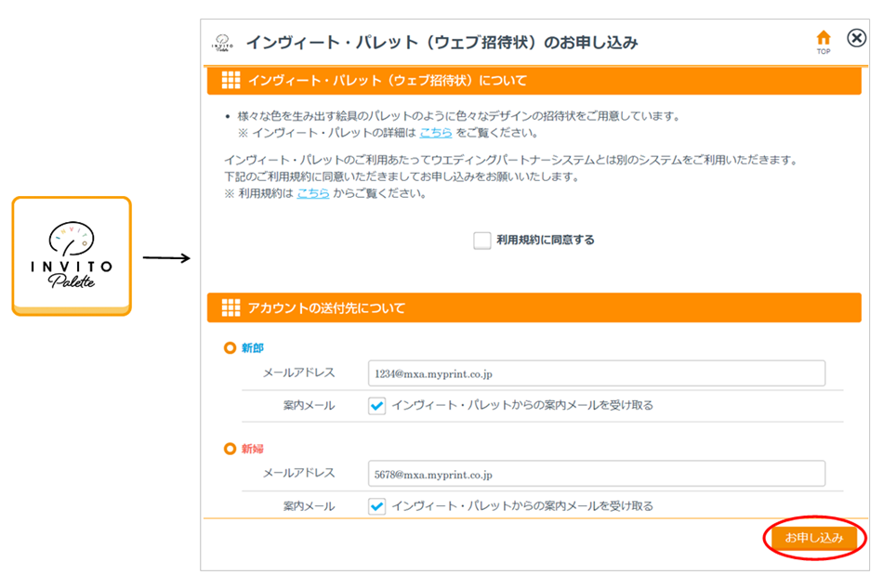Uncheck the bride's 案内メール checkbox
Image resolution: width=883 pixels, height=588 pixels.
pyautogui.click(x=376, y=506)
